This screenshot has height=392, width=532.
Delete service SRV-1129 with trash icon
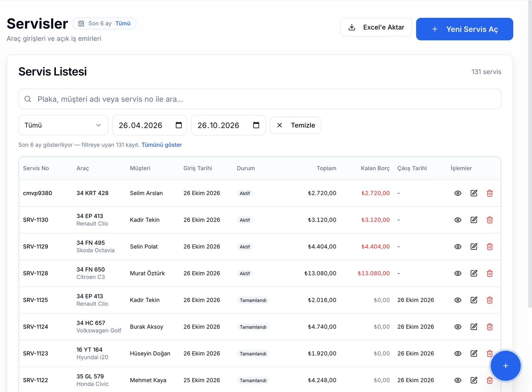point(490,247)
